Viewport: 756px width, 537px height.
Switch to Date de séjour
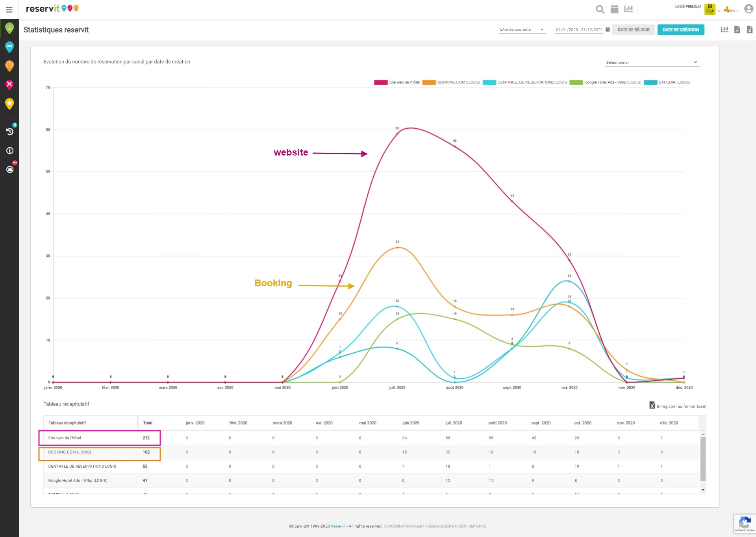pos(634,30)
